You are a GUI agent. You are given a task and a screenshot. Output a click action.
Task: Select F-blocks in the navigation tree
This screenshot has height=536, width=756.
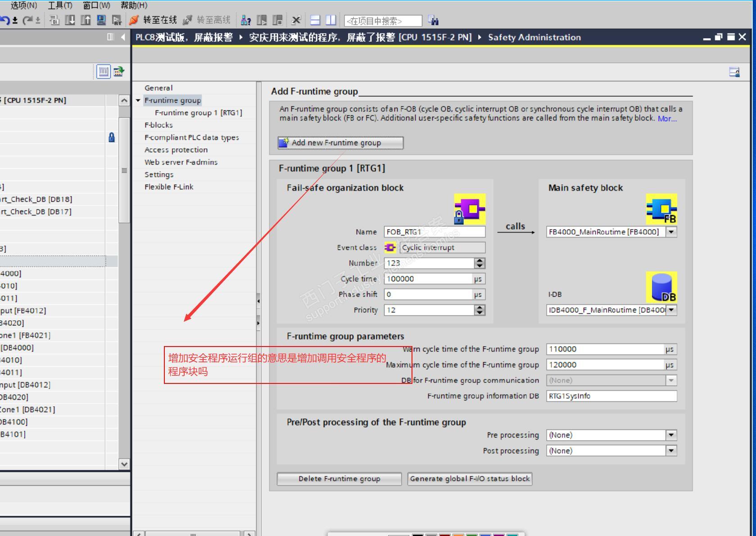coord(158,125)
